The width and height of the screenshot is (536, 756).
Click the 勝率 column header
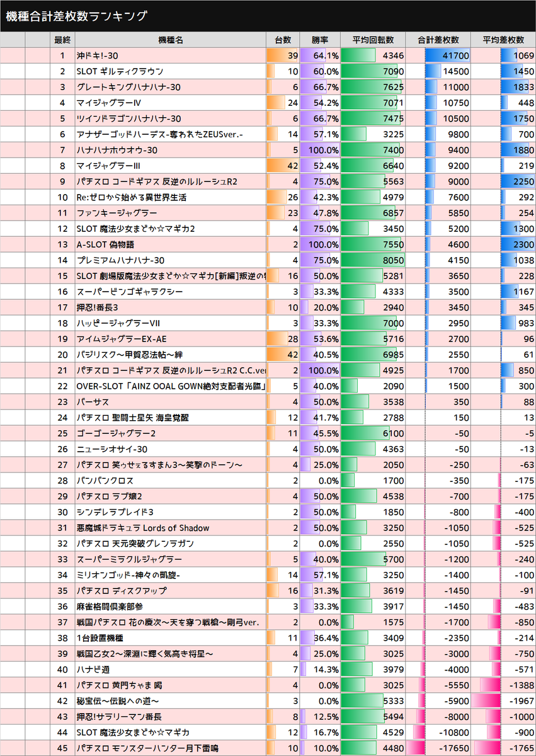pyautogui.click(x=319, y=40)
